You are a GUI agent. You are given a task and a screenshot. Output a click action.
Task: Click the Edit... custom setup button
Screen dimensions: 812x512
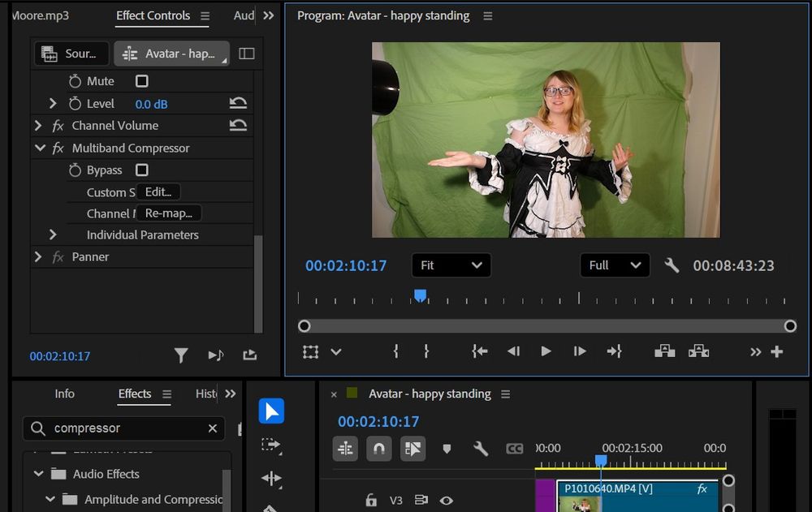point(158,192)
